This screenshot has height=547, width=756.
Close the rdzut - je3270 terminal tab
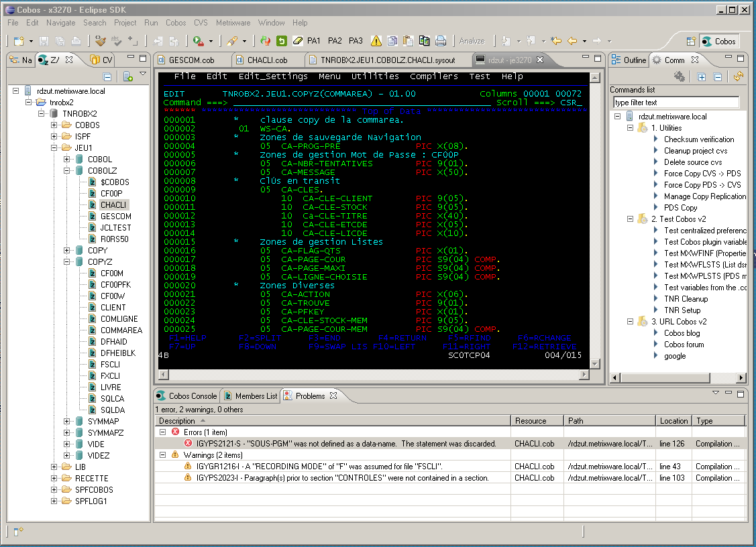[x=540, y=60]
